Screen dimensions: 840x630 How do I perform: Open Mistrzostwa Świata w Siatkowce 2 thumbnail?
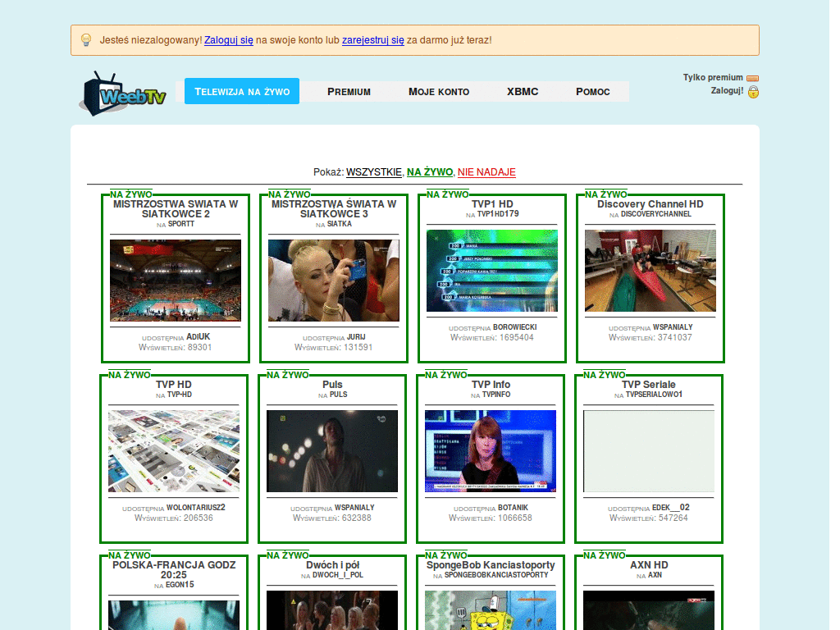(176, 281)
